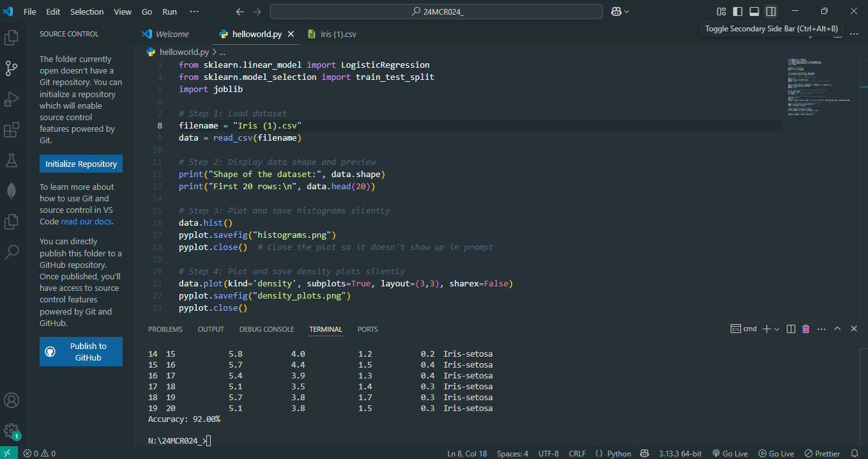Open the Customize Layout icon
Image resolution: width=868 pixels, height=459 pixels.
pyautogui.click(x=721, y=12)
